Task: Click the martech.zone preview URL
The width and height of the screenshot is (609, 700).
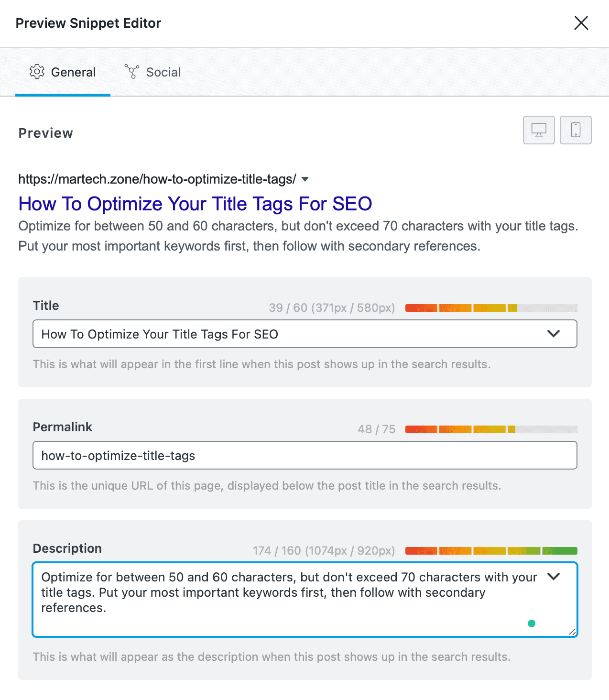Action: (x=157, y=179)
